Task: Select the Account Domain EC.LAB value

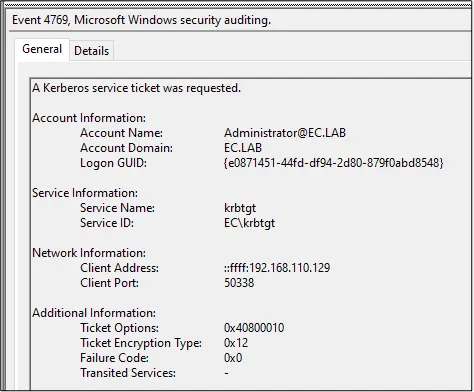Action: point(243,148)
